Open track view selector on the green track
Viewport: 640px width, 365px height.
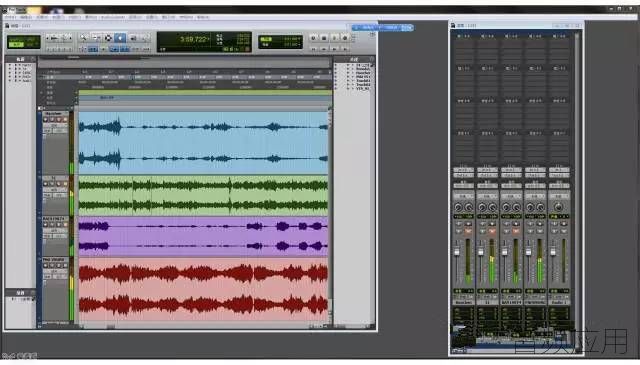click(x=55, y=190)
